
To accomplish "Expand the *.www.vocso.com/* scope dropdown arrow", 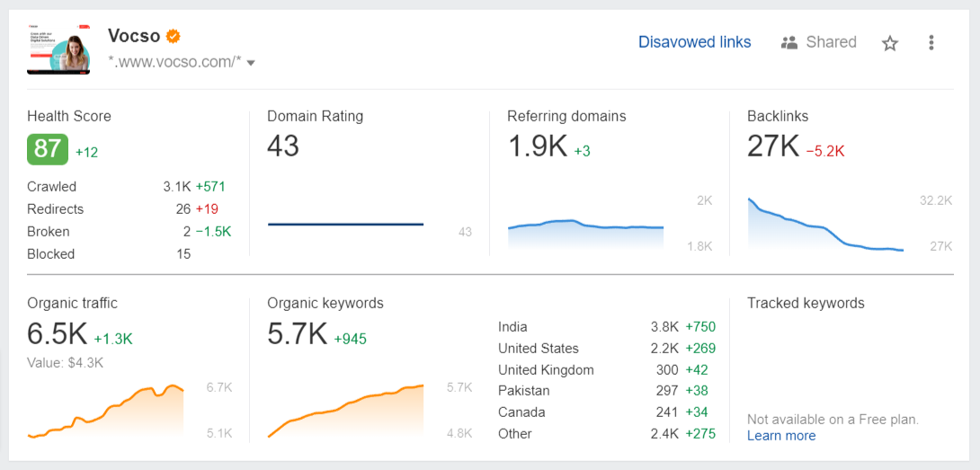I will click(x=251, y=63).
